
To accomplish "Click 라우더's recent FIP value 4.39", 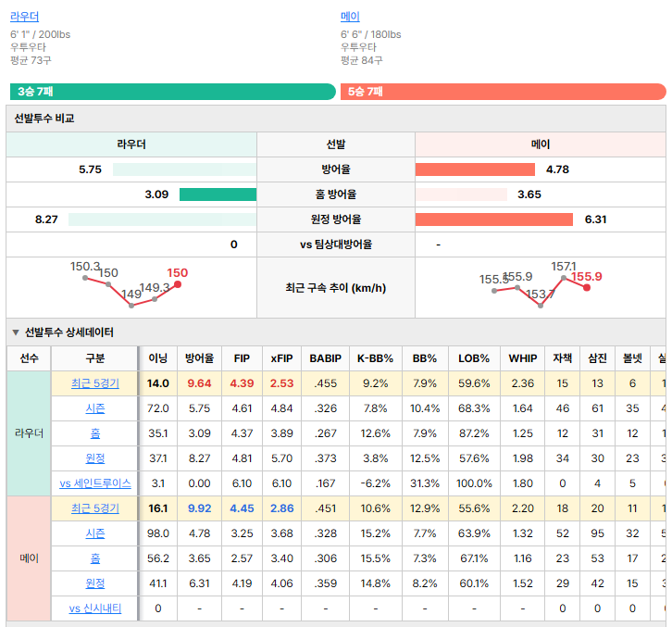I will [x=242, y=383].
